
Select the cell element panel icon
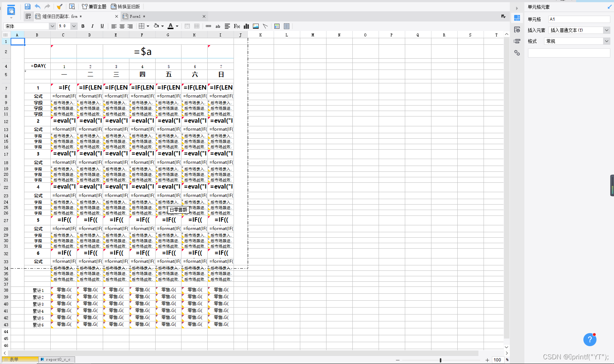[x=517, y=18]
